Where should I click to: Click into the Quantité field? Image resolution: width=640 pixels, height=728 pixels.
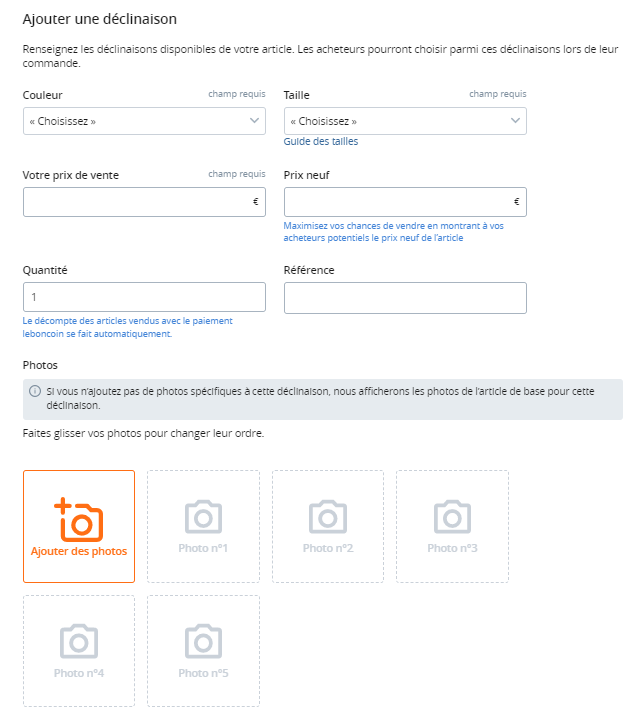coord(144,297)
